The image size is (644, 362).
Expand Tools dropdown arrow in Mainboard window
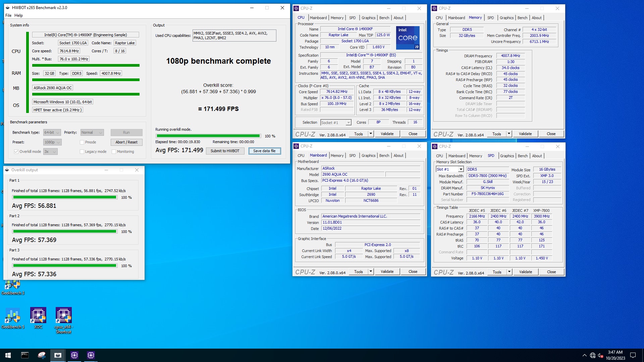(371, 271)
